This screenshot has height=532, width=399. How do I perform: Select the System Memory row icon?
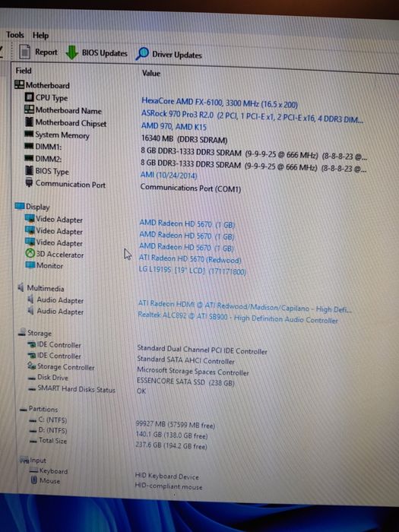tap(29, 135)
